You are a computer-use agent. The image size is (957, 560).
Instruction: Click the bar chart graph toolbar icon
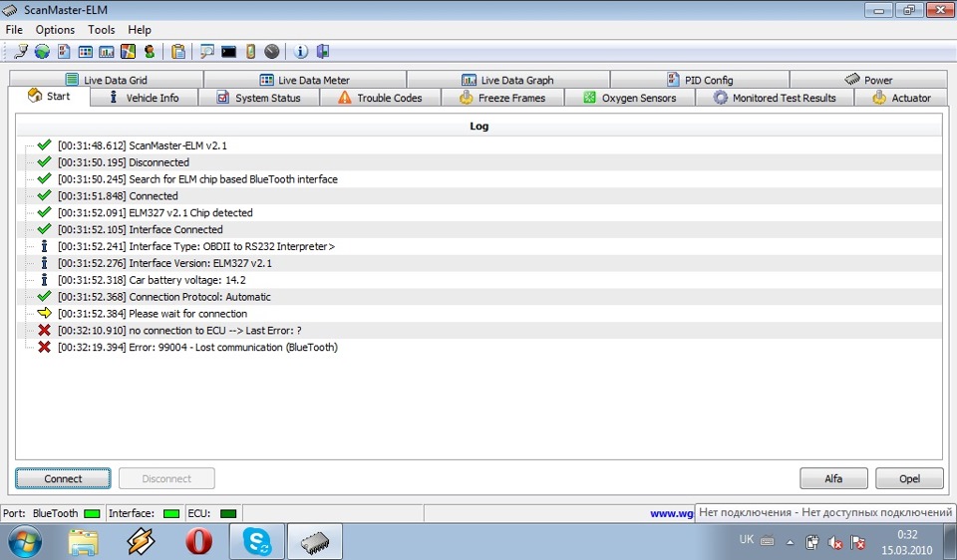[x=107, y=51]
